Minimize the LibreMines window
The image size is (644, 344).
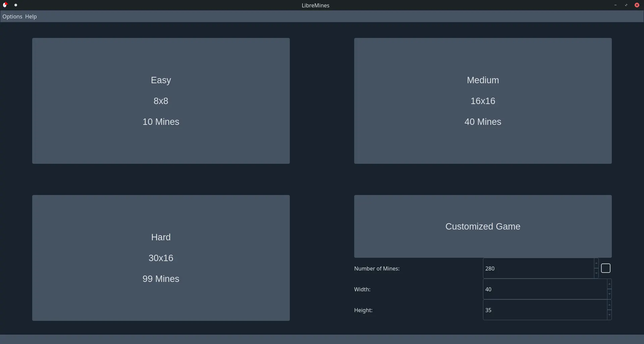pyautogui.click(x=615, y=5)
